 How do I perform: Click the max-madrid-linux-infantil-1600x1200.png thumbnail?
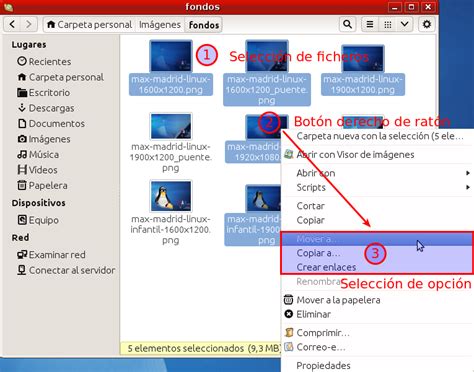(x=171, y=196)
